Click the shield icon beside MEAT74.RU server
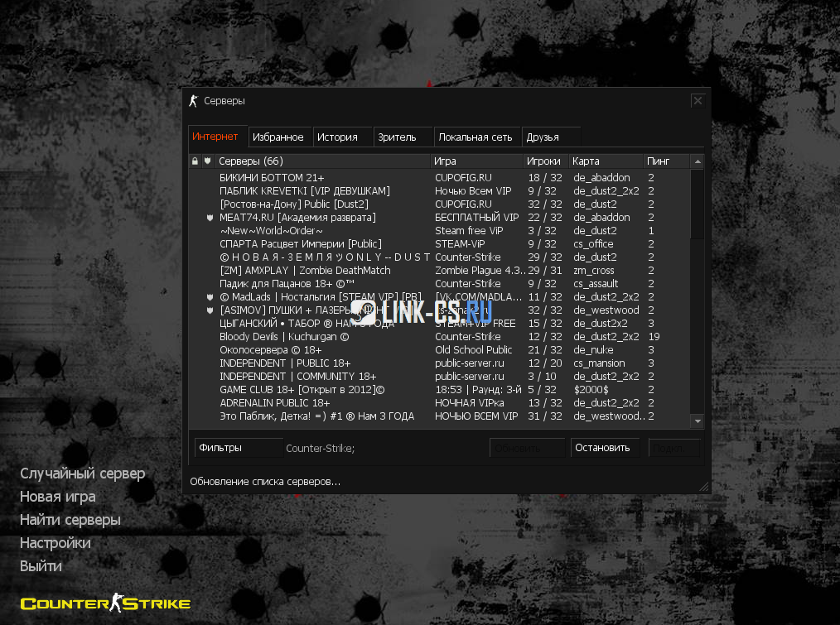Image resolution: width=840 pixels, height=625 pixels. tap(210, 218)
